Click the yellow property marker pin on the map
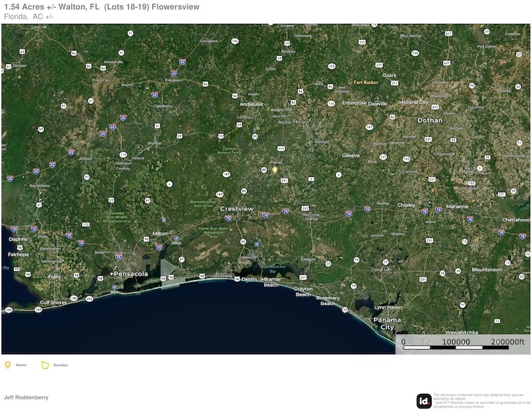 tap(274, 170)
